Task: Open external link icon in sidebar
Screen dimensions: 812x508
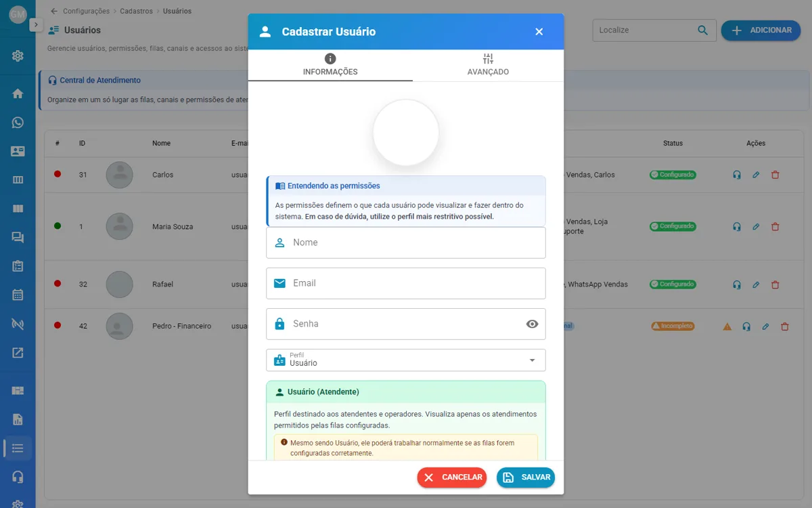Action: pos(18,352)
